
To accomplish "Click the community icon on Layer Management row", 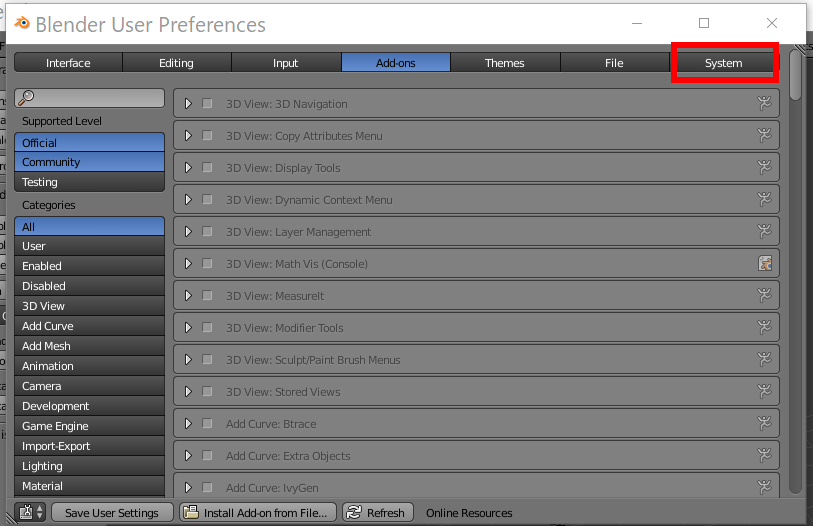I will tap(764, 231).
